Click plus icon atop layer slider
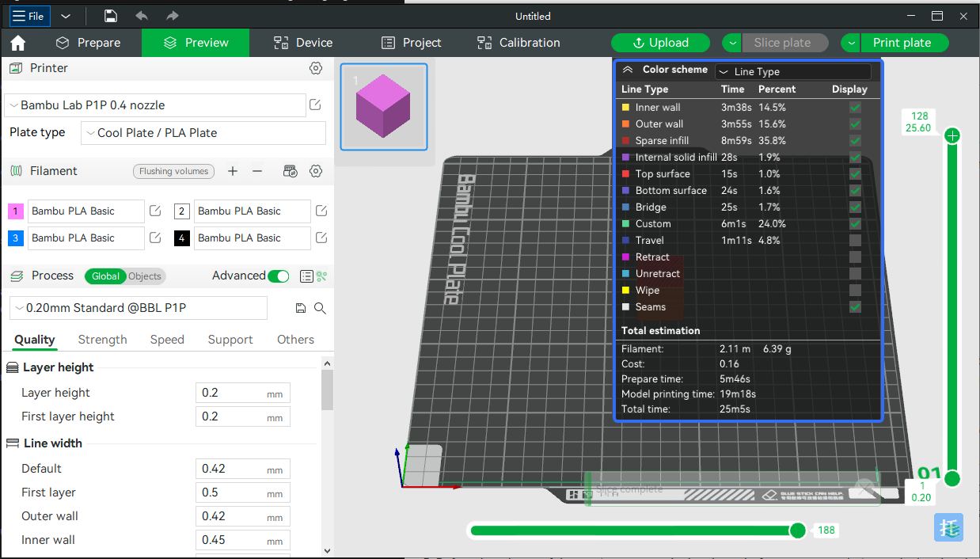This screenshot has width=980, height=559. [x=952, y=136]
